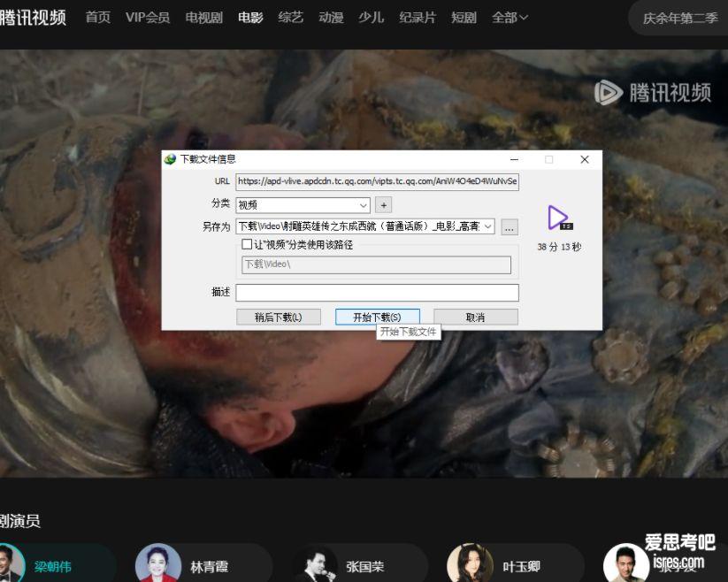Close the 下载文件信息 dialog
This screenshot has height=582, width=728.
585,160
